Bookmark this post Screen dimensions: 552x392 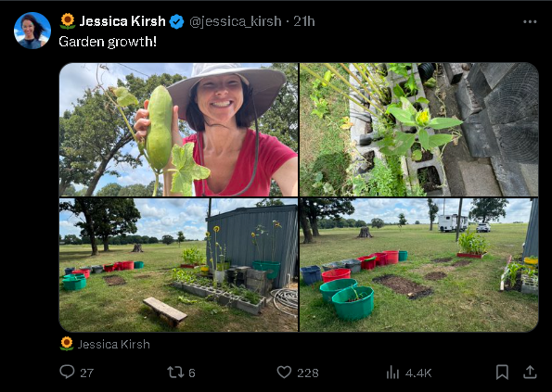pos(502,372)
